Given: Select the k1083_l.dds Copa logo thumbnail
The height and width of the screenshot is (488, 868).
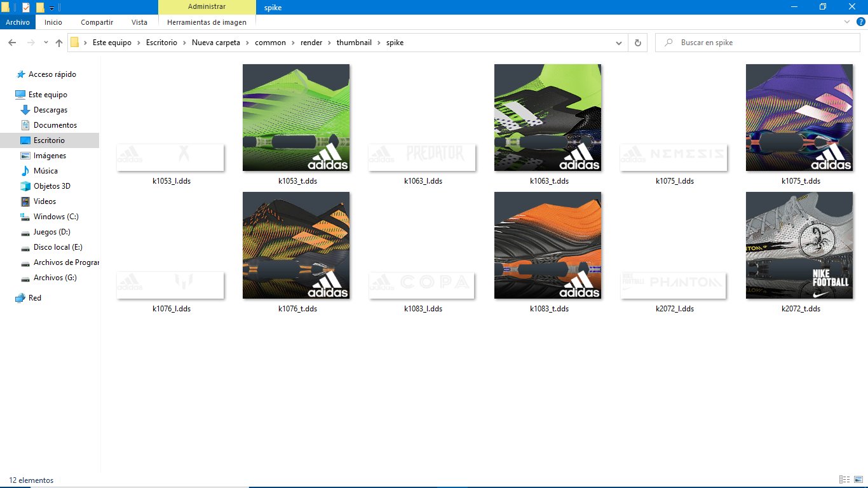Looking at the screenshot, I should click(422, 285).
